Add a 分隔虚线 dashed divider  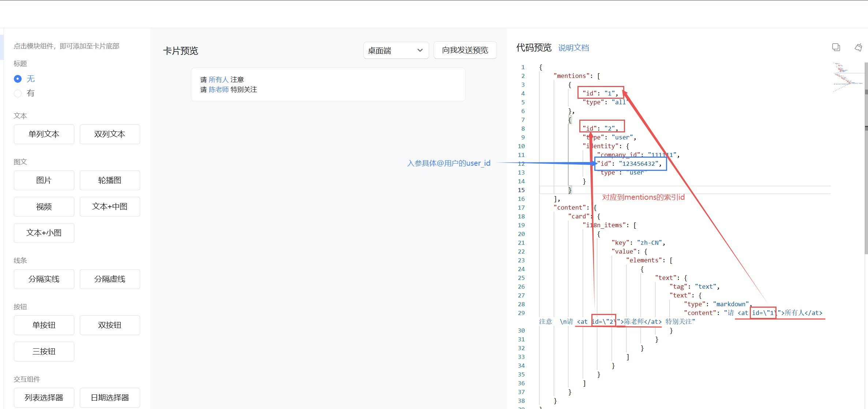[110, 279]
